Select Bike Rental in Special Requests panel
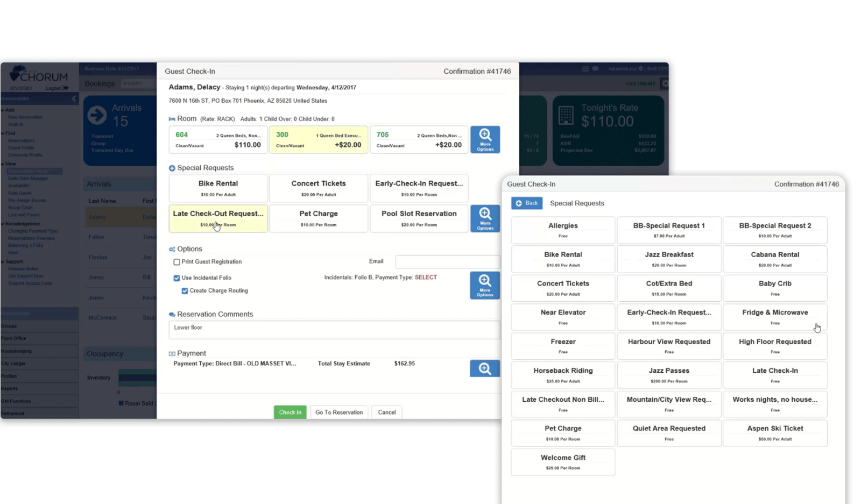The width and height of the screenshot is (861, 504). pos(563,259)
